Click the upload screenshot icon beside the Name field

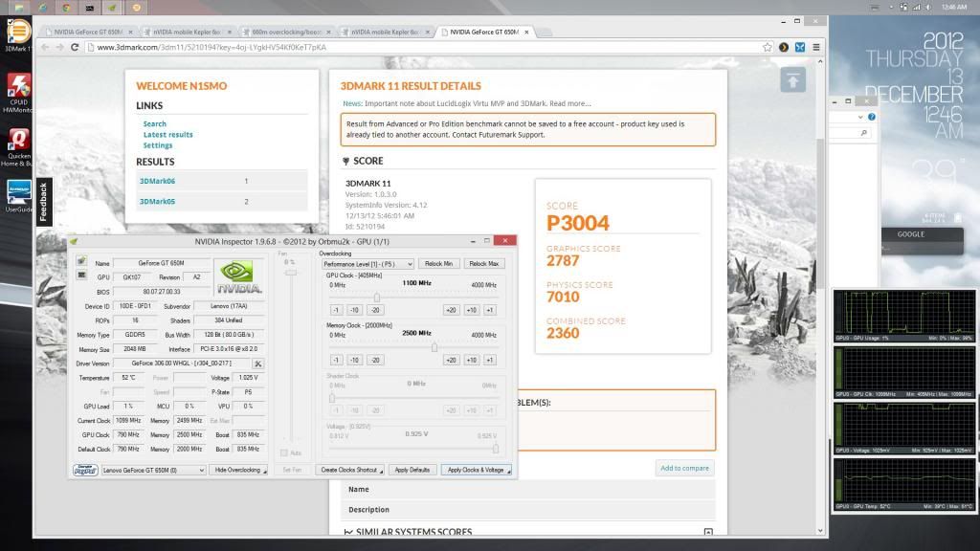(81, 260)
